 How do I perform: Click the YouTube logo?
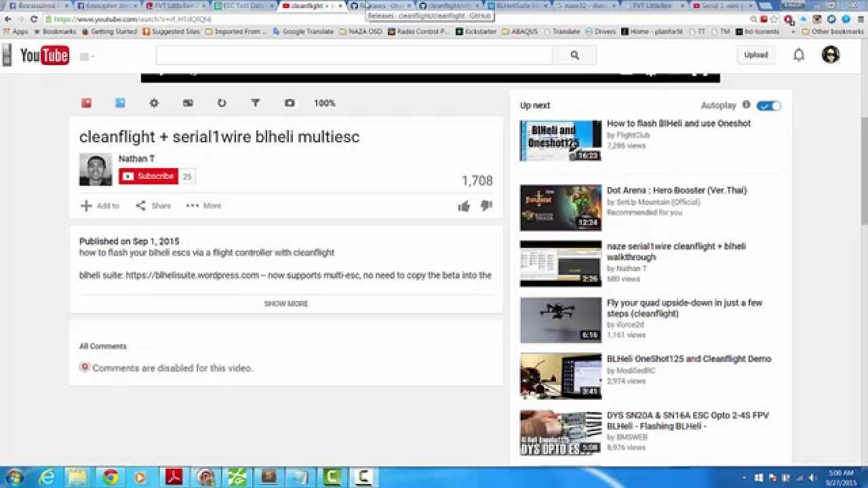pyautogui.click(x=45, y=56)
